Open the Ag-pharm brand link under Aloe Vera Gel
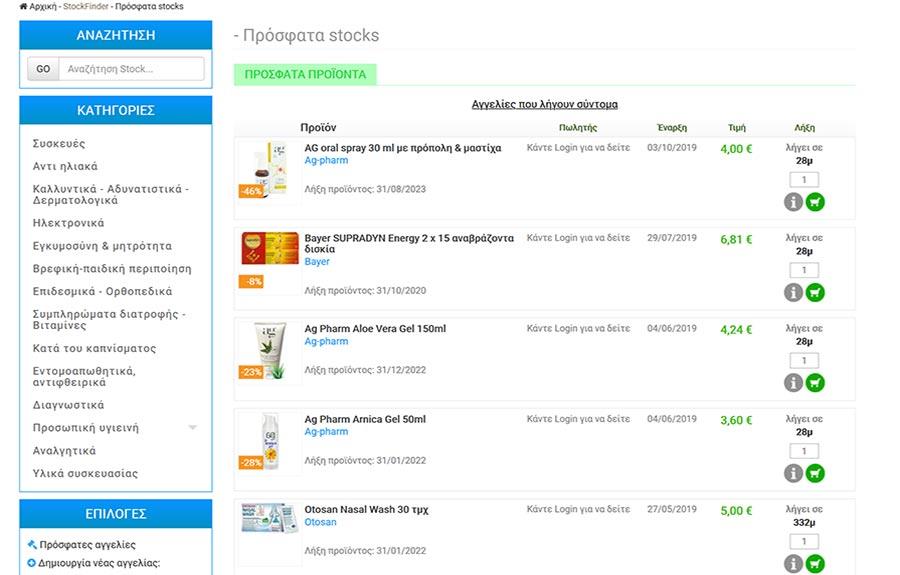900x575 pixels. (x=326, y=341)
